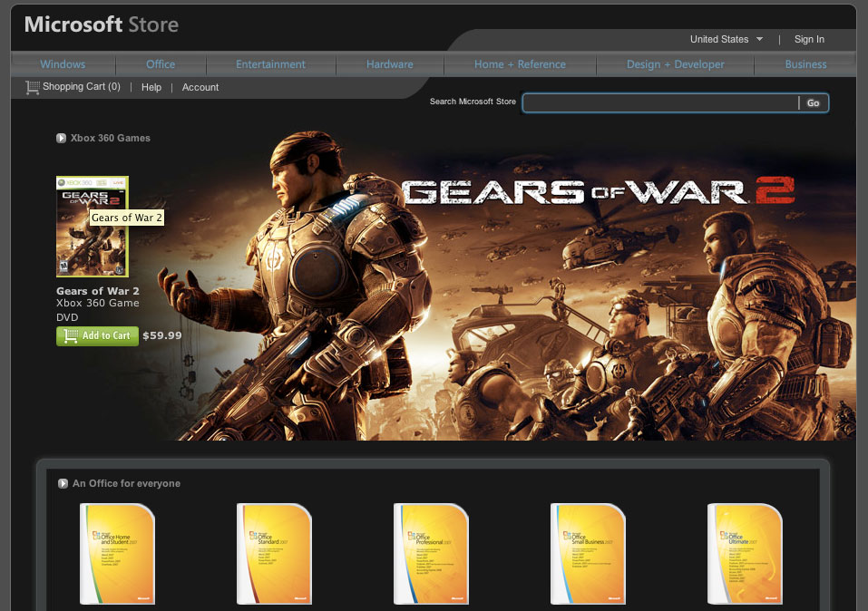Click the Help link
Viewport: 868px width, 611px height.
(151, 87)
